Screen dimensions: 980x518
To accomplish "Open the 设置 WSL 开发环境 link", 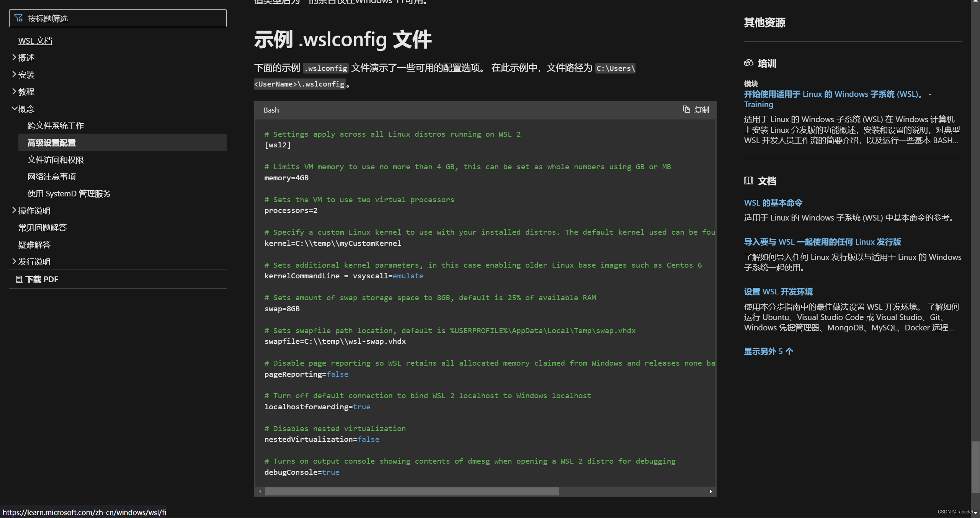I will click(777, 291).
